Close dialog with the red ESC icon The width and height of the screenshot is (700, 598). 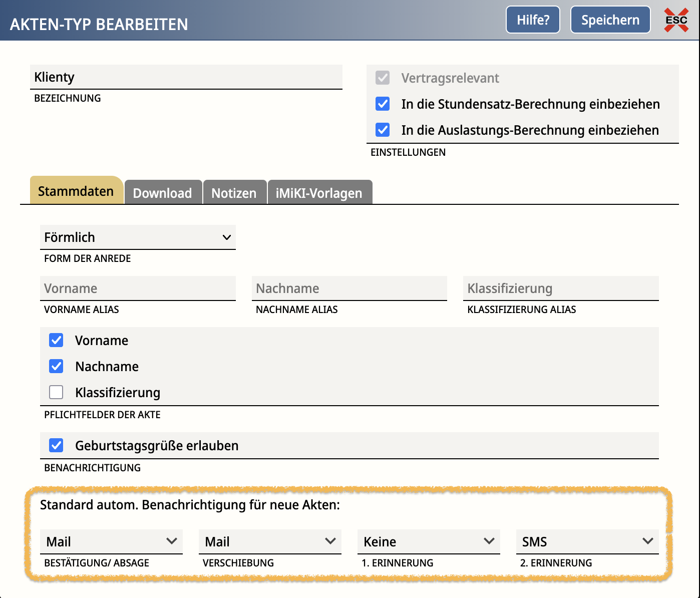click(x=676, y=20)
